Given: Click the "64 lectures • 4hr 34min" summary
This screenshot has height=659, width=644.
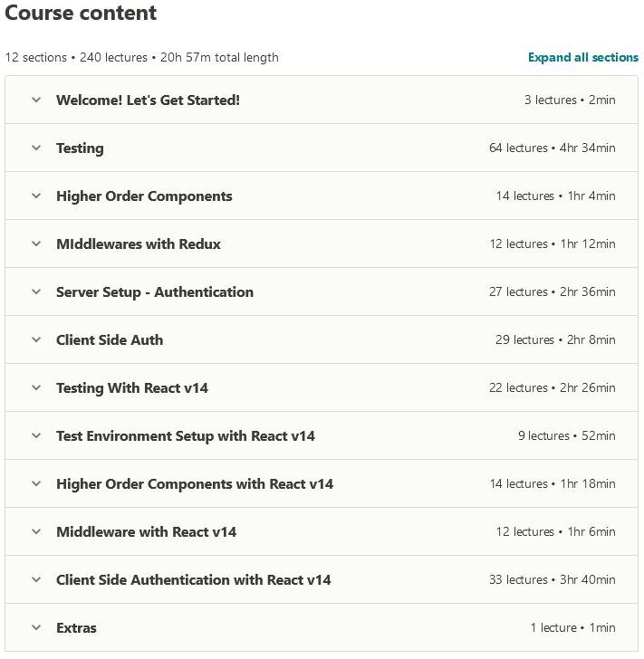Looking at the screenshot, I should (552, 148).
